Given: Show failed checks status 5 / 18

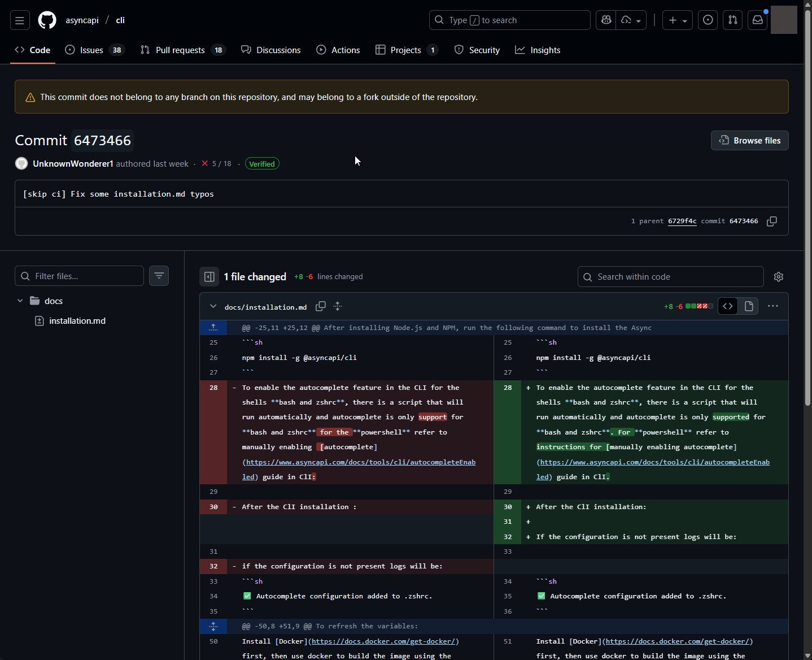Looking at the screenshot, I should [216, 164].
